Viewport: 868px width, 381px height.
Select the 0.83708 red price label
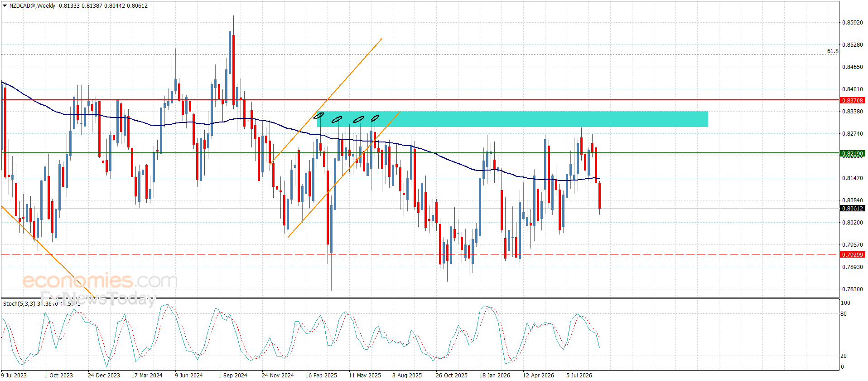point(853,100)
